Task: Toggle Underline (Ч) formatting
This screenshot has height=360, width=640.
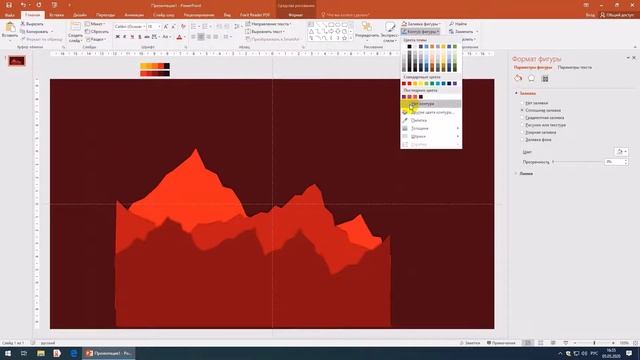Action: pyautogui.click(x=132, y=37)
